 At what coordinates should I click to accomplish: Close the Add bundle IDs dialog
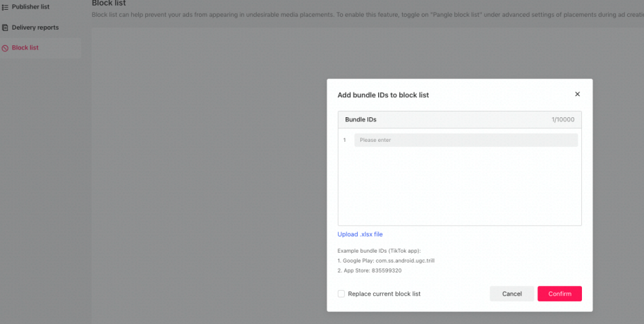pos(577,94)
